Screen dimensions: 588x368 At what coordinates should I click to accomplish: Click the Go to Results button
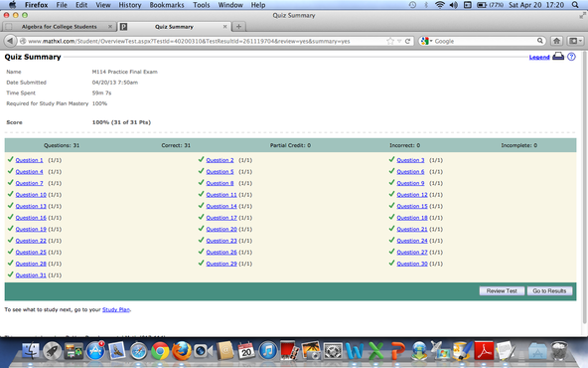tap(549, 291)
